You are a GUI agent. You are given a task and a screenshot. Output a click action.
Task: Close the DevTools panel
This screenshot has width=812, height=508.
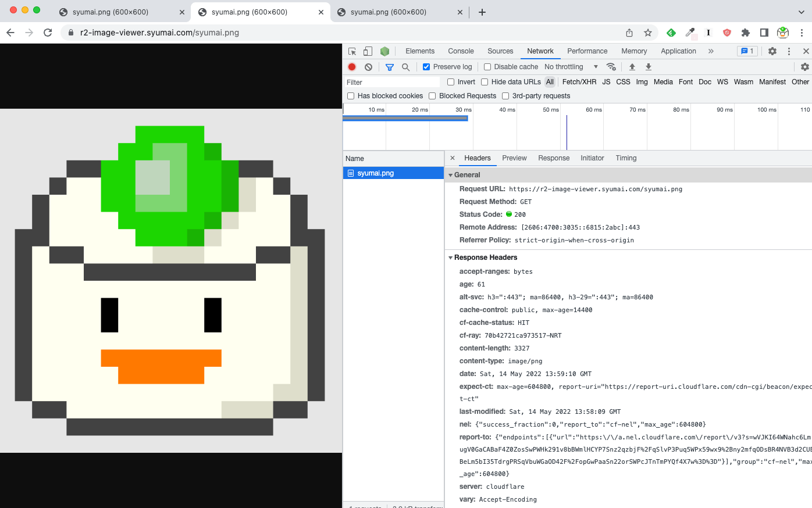point(806,51)
